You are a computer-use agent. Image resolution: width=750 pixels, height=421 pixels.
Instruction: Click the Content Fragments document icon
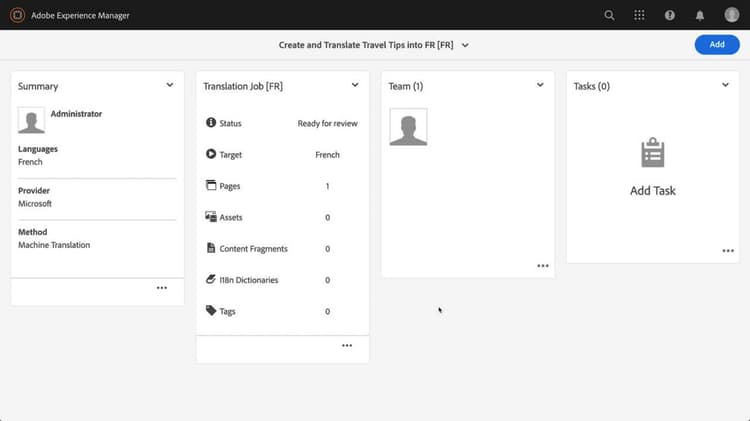tap(211, 248)
